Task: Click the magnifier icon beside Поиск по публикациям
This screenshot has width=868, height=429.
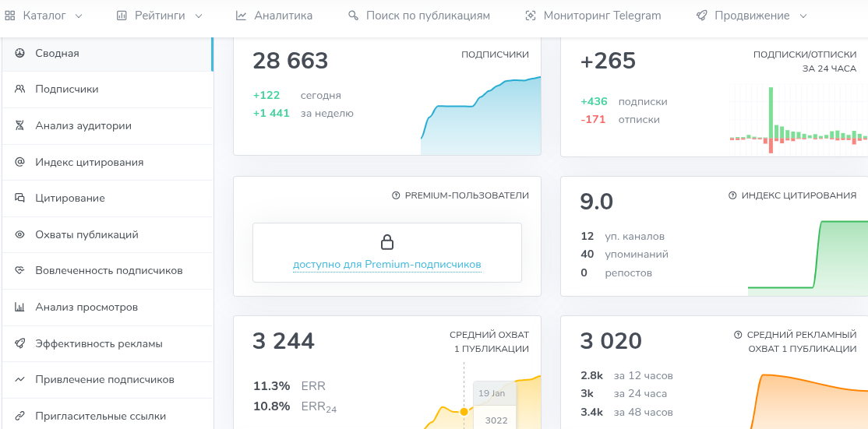Action: pos(353,16)
